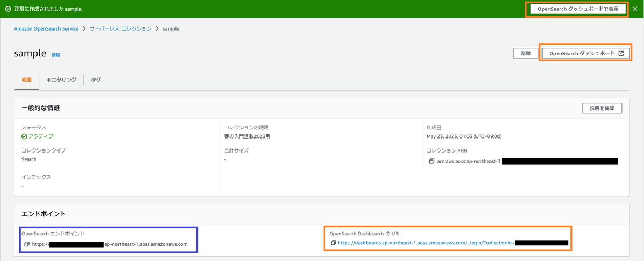This screenshot has width=644, height=261.
Task: Click the success check icon in banner
Action: click(8, 9)
